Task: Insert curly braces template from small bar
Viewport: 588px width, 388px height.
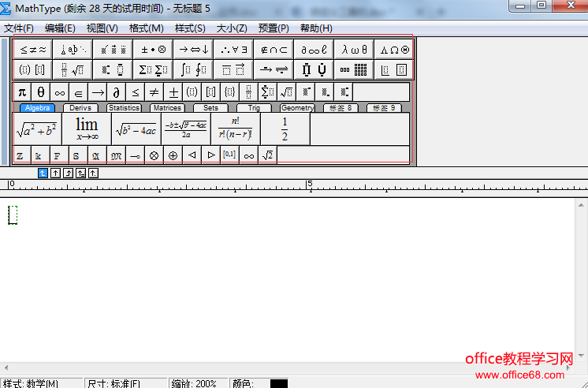Action: tap(229, 92)
